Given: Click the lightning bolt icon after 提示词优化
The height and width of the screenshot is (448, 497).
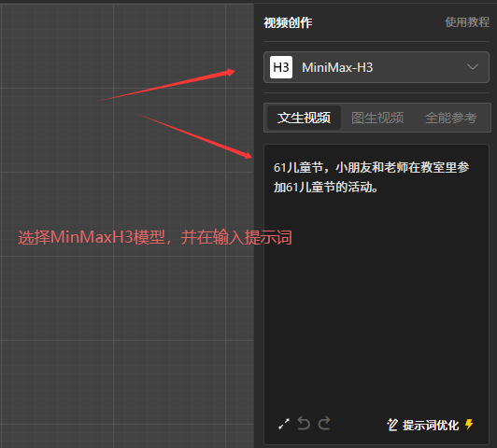Looking at the screenshot, I should click(469, 425).
